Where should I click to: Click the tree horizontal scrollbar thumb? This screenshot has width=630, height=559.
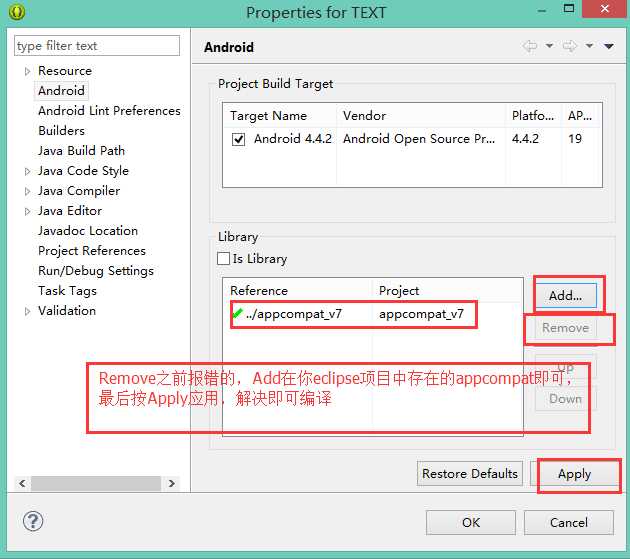coord(96,483)
